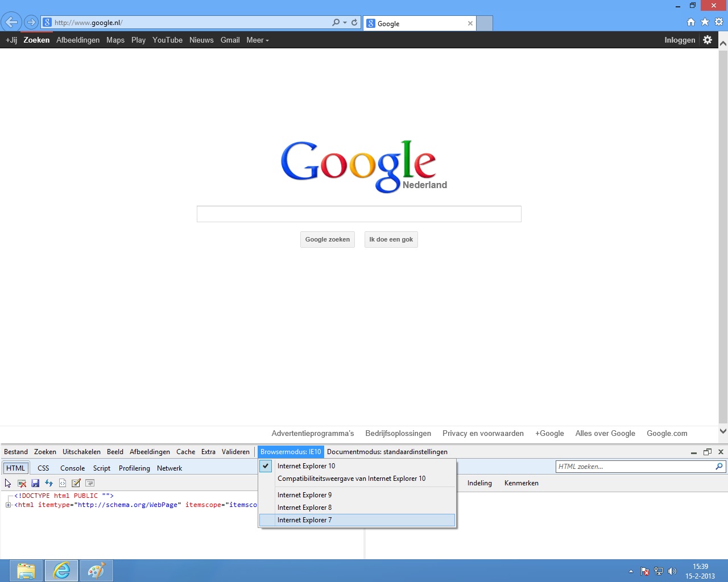Open the Home page icon
This screenshot has height=582, width=728.
[691, 22]
